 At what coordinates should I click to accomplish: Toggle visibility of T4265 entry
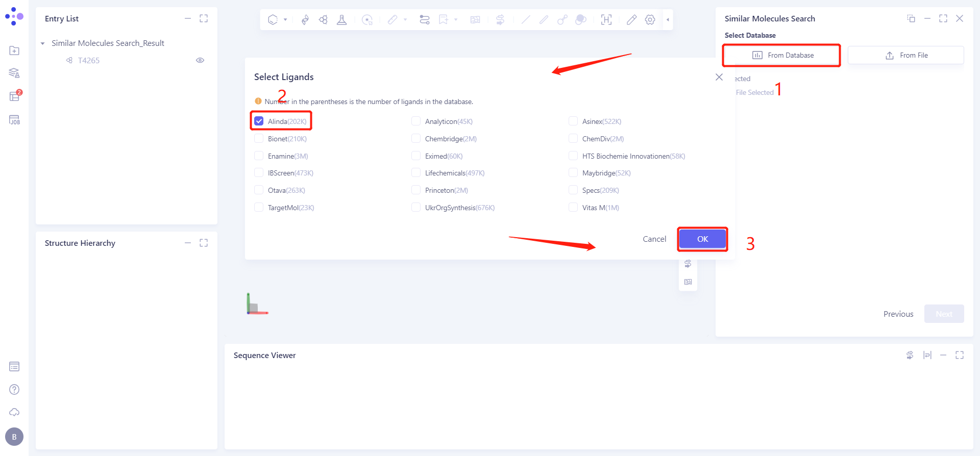(200, 60)
